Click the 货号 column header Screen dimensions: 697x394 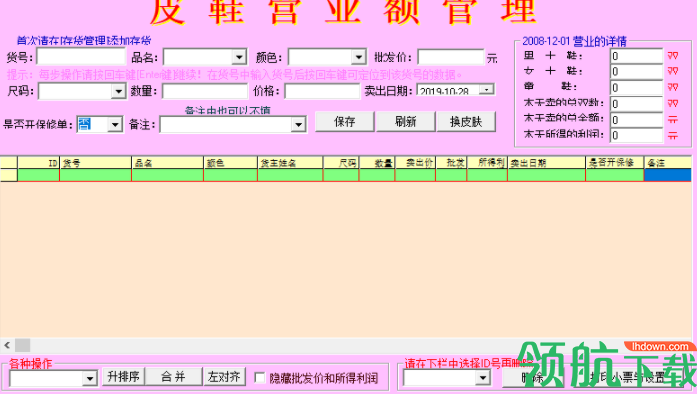[x=96, y=163]
